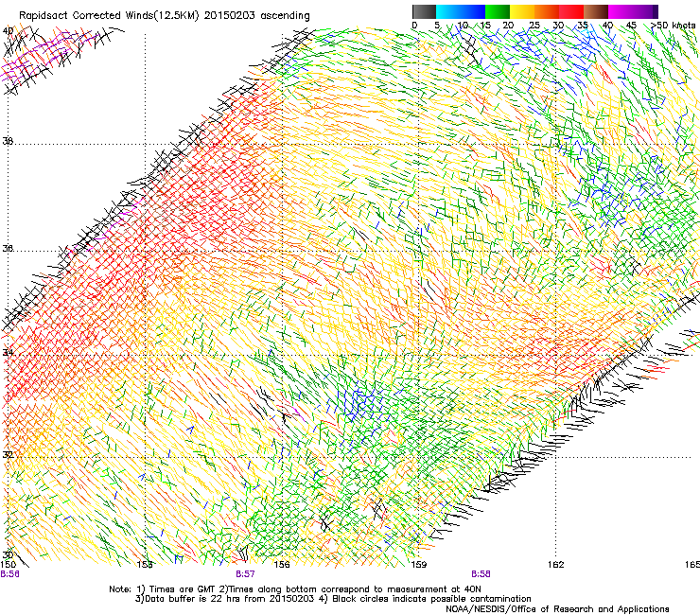Click the longitude axis label '162'

(x=555, y=565)
